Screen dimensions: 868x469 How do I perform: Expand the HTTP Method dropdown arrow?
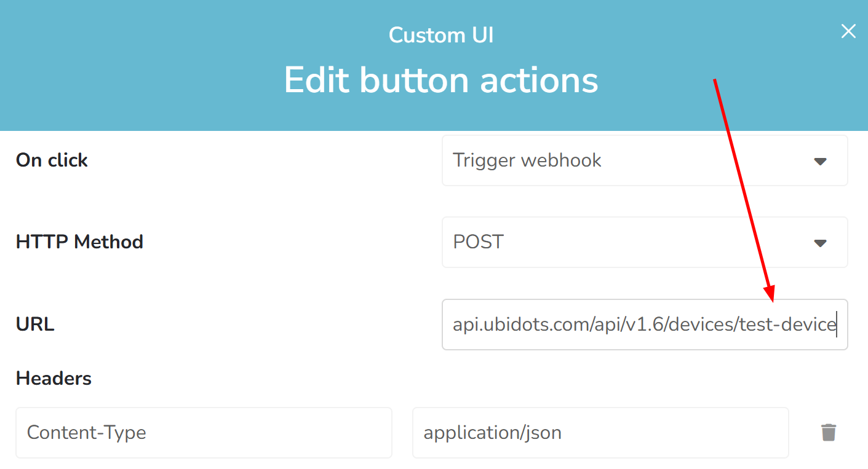[820, 243]
